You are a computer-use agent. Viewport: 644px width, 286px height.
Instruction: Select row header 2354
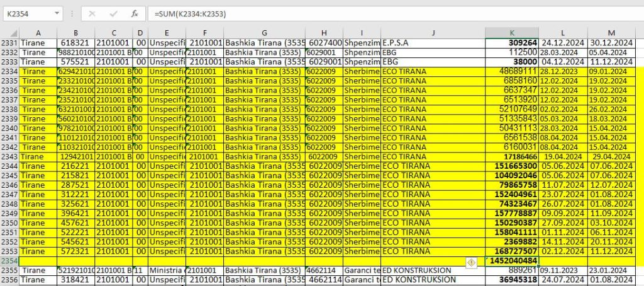click(9, 261)
